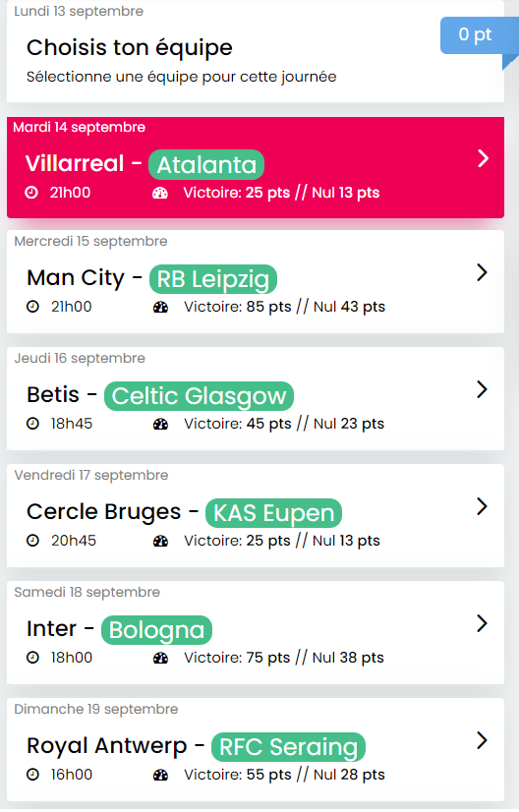Click the clock icon beside 21h00 Villarreal match
This screenshot has width=519, height=812.
[x=31, y=193]
